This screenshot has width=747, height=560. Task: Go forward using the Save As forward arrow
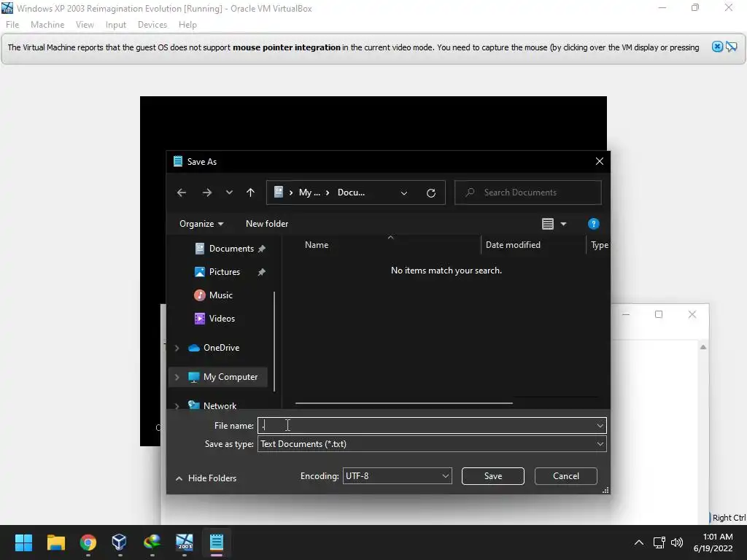[x=206, y=192]
